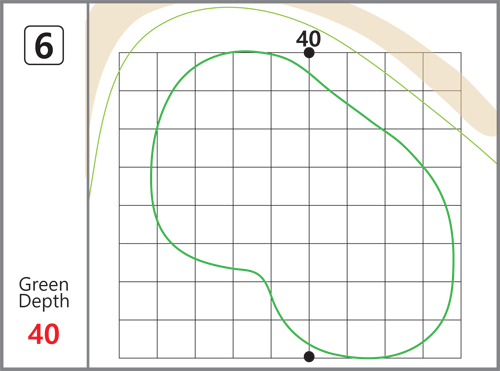Click the black dot at the green's front edge
500x371 pixels.
pyautogui.click(x=309, y=356)
